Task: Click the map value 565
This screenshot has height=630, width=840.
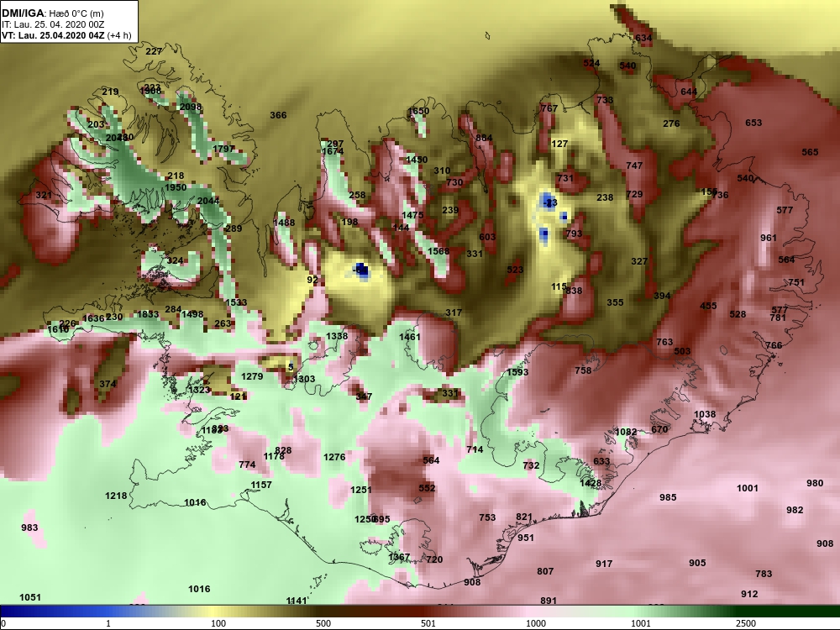Action: 810,152
